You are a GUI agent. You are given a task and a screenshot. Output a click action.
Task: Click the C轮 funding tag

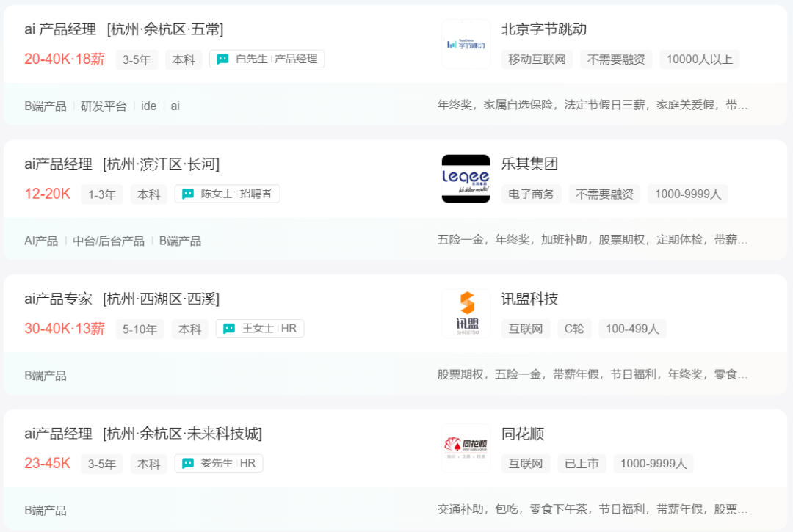[x=574, y=329]
